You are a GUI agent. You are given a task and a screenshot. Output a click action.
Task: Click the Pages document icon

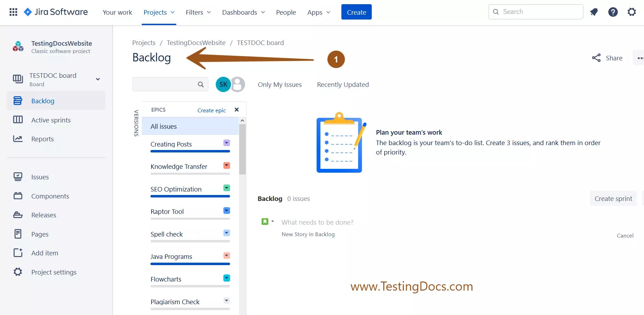point(18,234)
